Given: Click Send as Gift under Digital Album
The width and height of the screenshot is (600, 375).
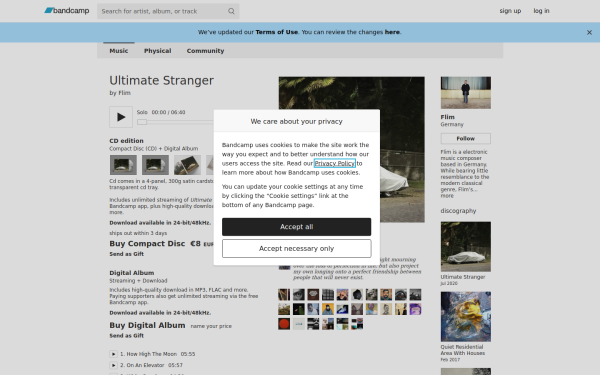Looking at the screenshot, I should (127, 336).
